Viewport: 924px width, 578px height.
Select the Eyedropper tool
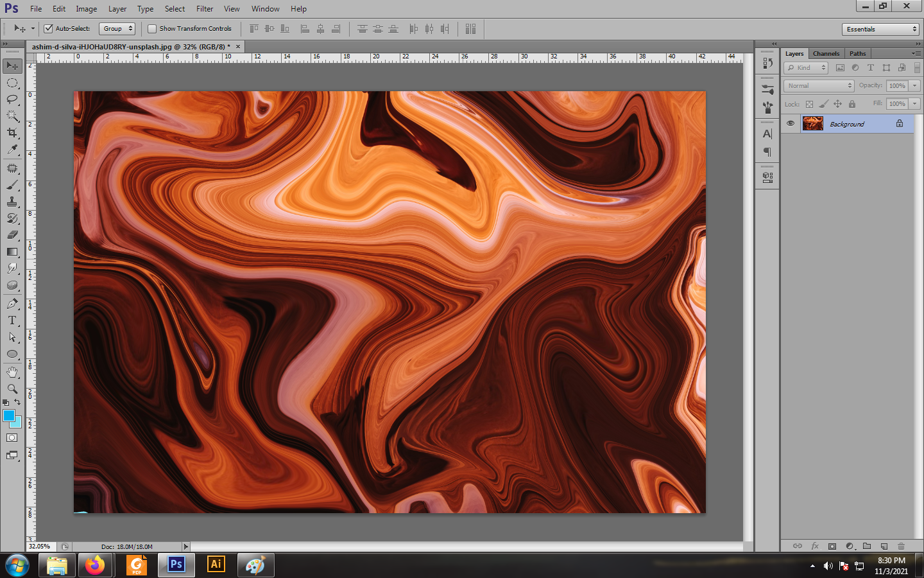(12, 150)
